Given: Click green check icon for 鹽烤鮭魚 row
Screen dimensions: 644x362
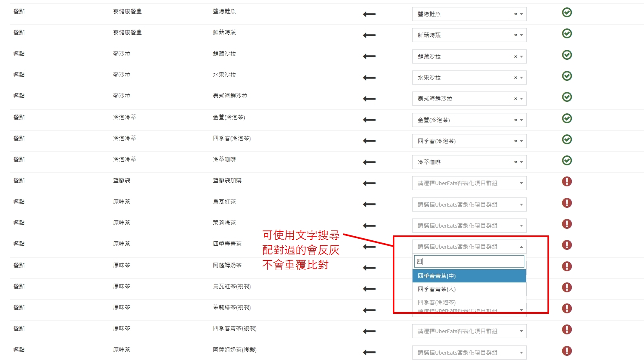Looking at the screenshot, I should [x=567, y=13].
